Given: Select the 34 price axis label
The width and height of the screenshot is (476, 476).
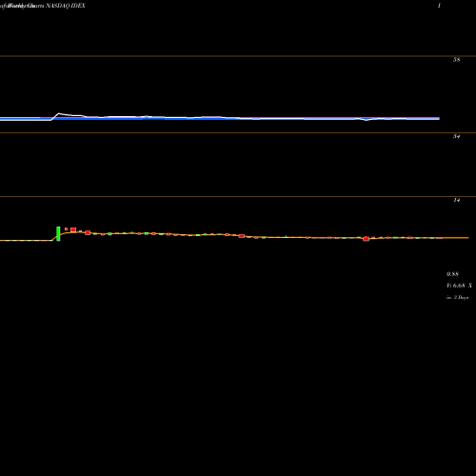Looking at the screenshot, I should (x=456, y=136).
